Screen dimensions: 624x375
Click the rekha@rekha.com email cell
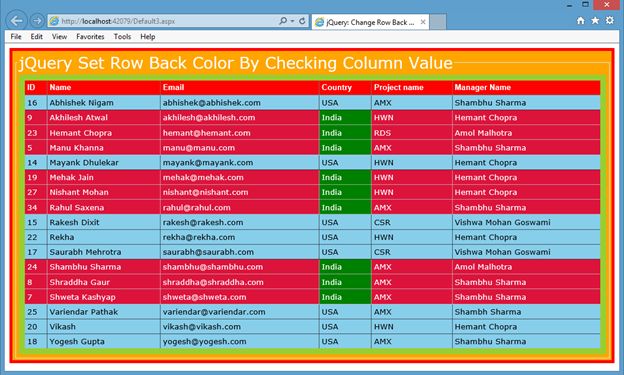pos(240,237)
